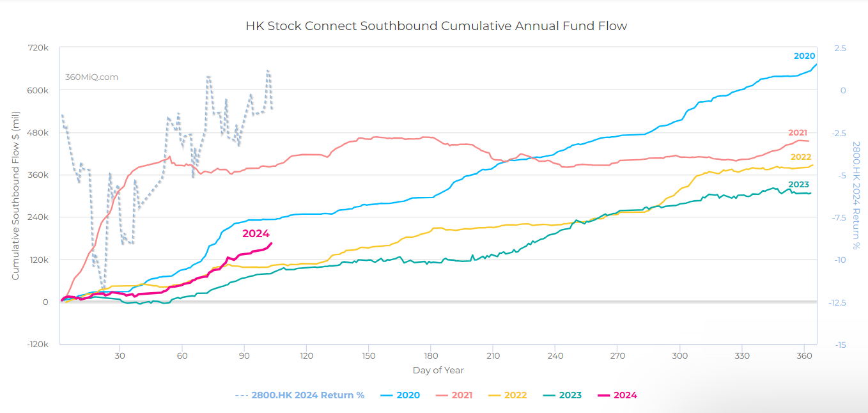Toggle the 2021 series in the legend
This screenshot has height=413, width=868.
point(454,395)
